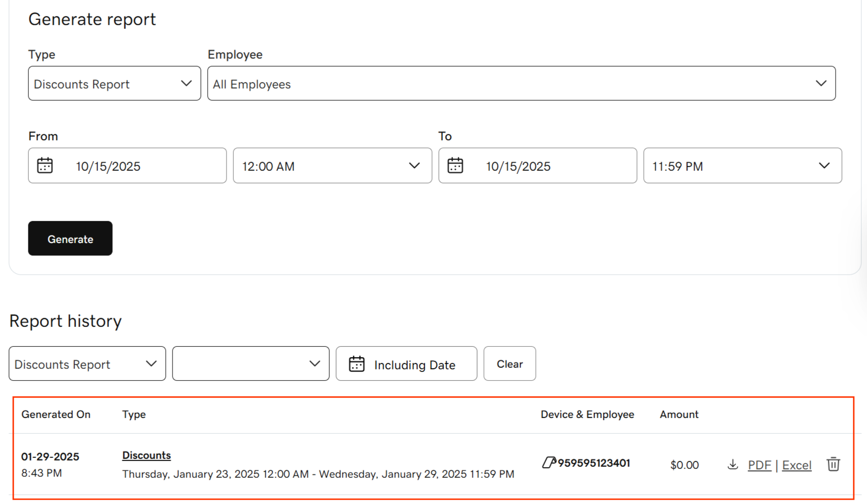This screenshot has width=867, height=504.
Task: Download the report as PDF
Action: pyautogui.click(x=759, y=465)
